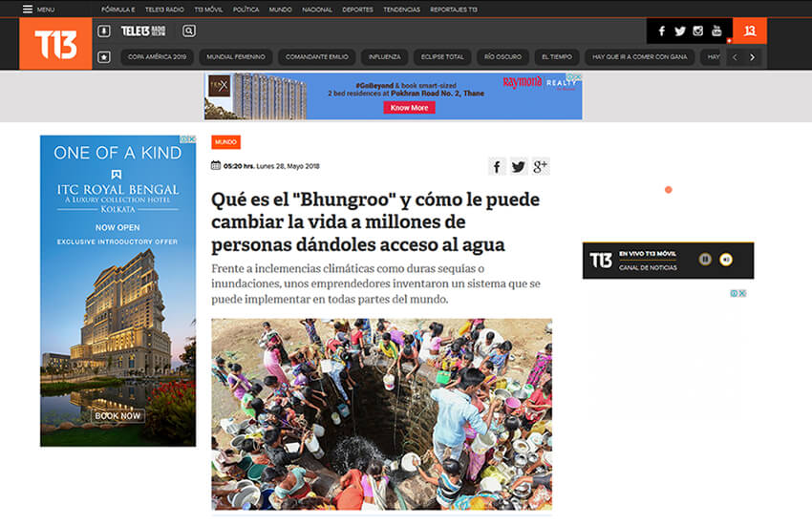Go to Tele13 Radio in the navigation
The height and width of the screenshot is (525, 812).
pos(164,10)
